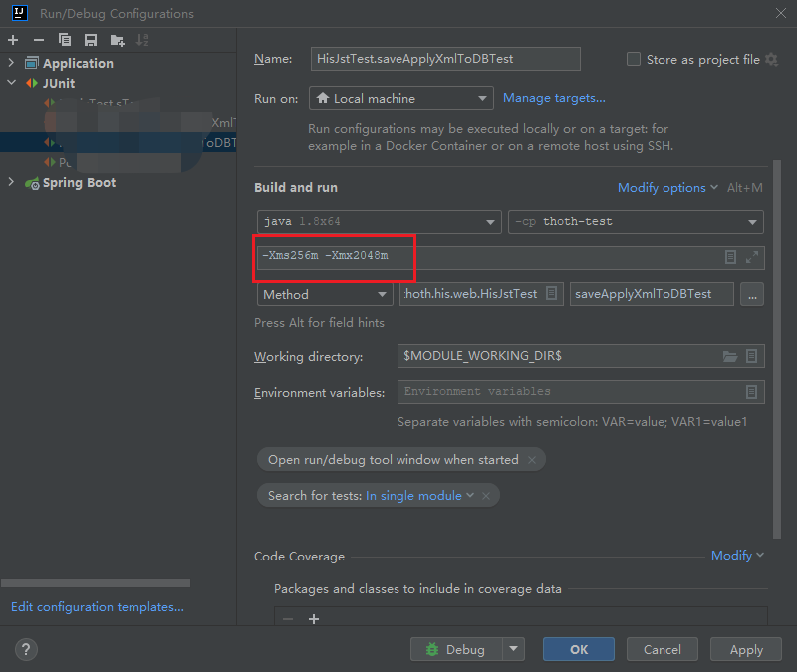Select the Spring Boot tree item
Viewport: 797px width, 672px height.
click(79, 183)
